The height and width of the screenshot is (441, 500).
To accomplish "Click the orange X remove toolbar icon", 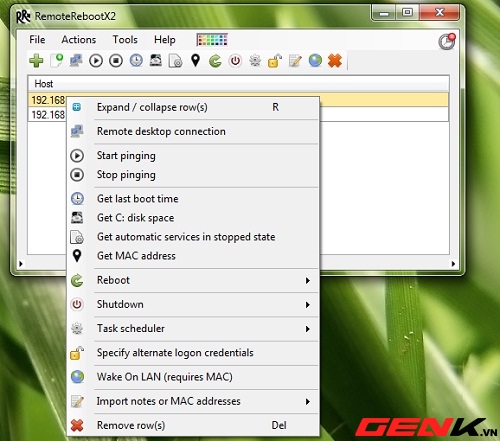I will [335, 61].
